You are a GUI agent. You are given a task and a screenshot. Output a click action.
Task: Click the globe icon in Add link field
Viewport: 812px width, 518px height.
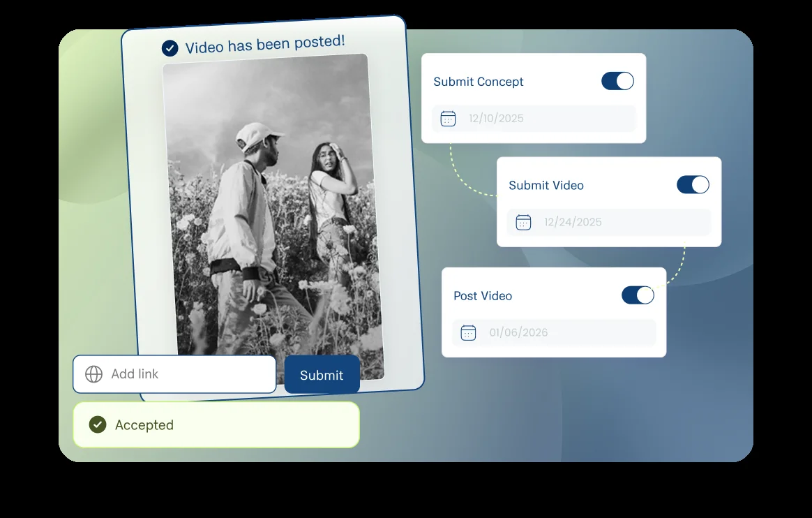[x=93, y=374]
